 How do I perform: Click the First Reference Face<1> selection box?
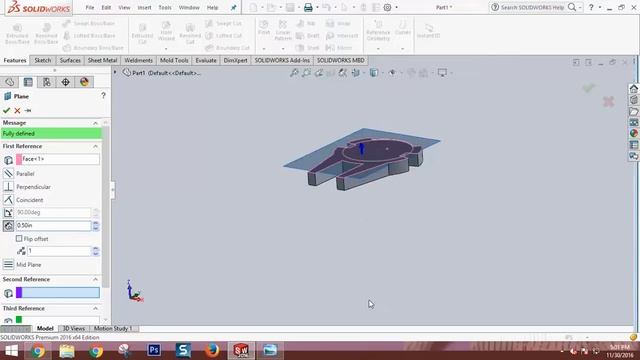58,159
